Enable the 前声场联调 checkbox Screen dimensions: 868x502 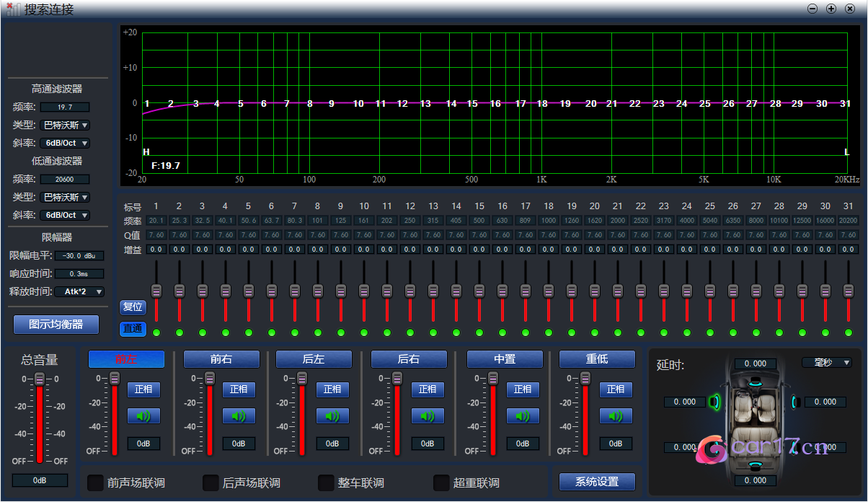point(95,483)
